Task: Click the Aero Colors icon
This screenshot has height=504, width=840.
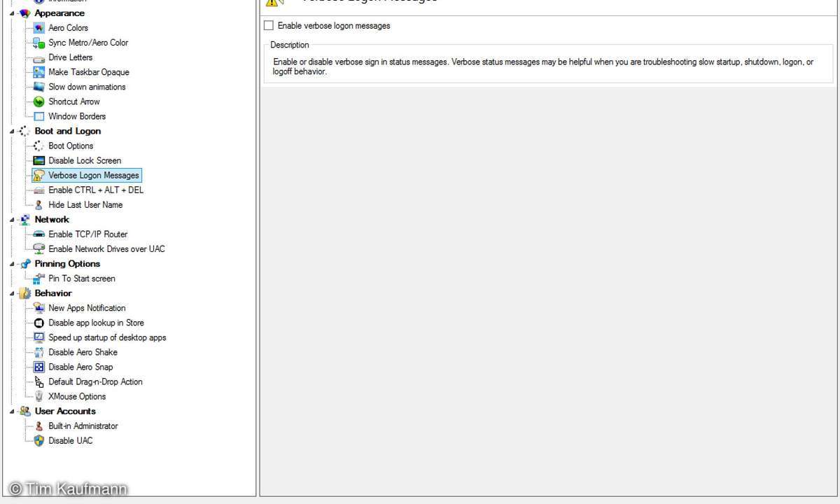Action: click(39, 28)
